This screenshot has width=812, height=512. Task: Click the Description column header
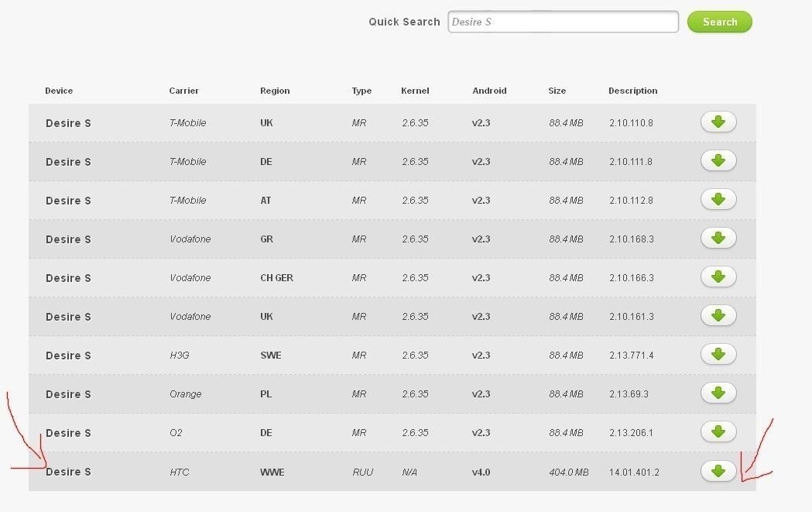click(x=633, y=91)
